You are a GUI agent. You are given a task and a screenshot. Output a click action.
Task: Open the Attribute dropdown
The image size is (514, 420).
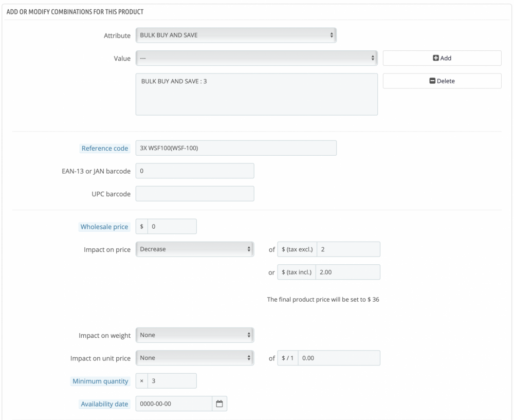(236, 35)
